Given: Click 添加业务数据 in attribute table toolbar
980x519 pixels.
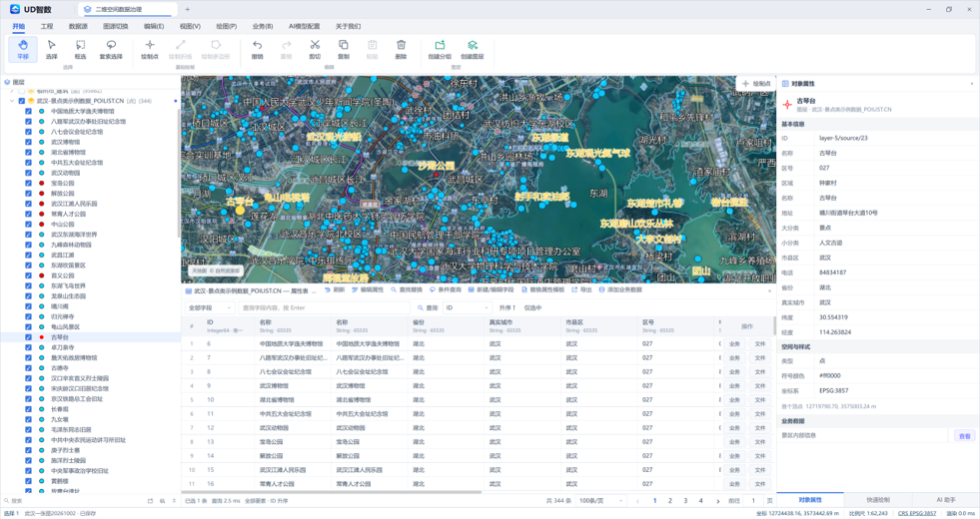Looking at the screenshot, I should [x=620, y=289].
